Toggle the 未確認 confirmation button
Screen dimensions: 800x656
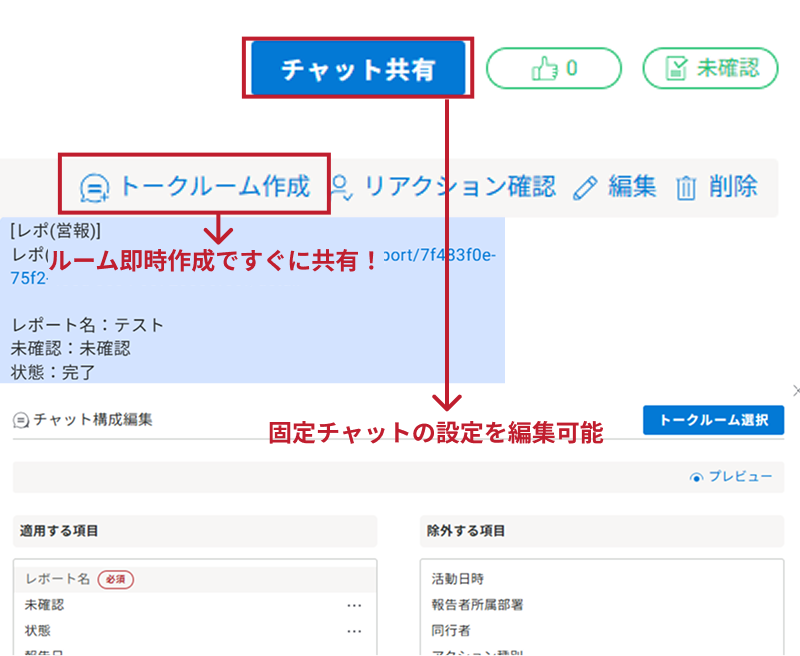click(x=710, y=68)
